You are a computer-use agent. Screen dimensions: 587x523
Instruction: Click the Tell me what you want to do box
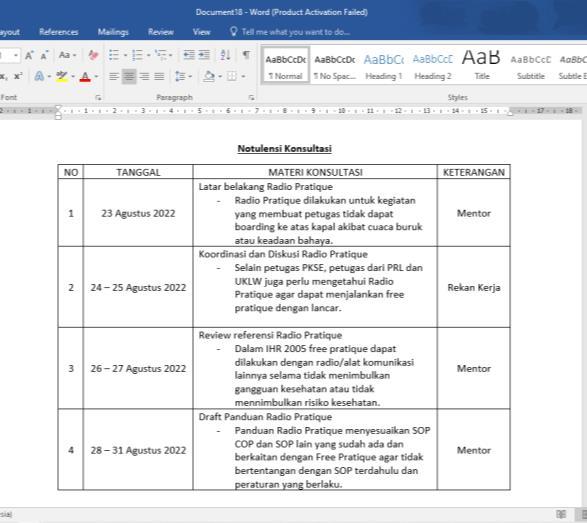pyautogui.click(x=296, y=32)
